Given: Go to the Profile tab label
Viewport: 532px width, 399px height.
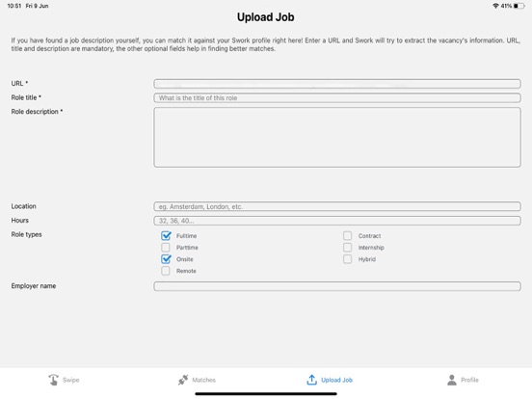Looking at the screenshot, I should (x=469, y=380).
